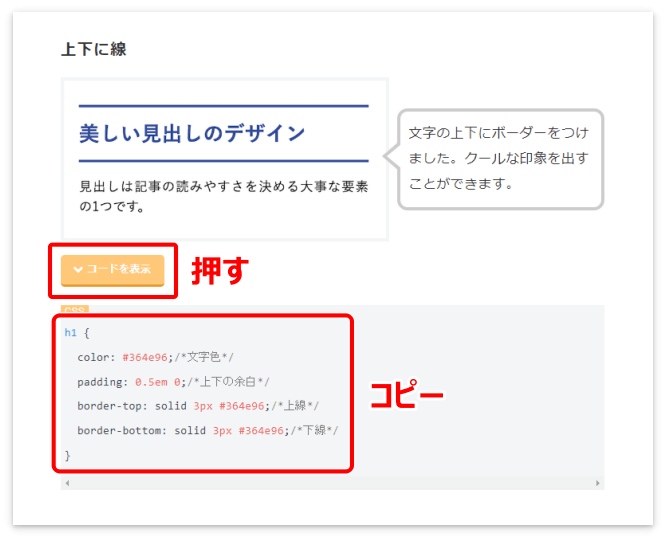Click the paragraph starting 見出しは記事の読みやすさ
Viewport: 666px width, 539px height.
coord(224,196)
